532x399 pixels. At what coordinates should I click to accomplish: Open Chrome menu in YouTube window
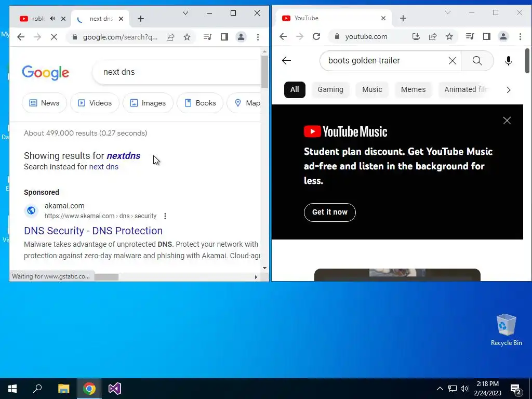[520, 37]
